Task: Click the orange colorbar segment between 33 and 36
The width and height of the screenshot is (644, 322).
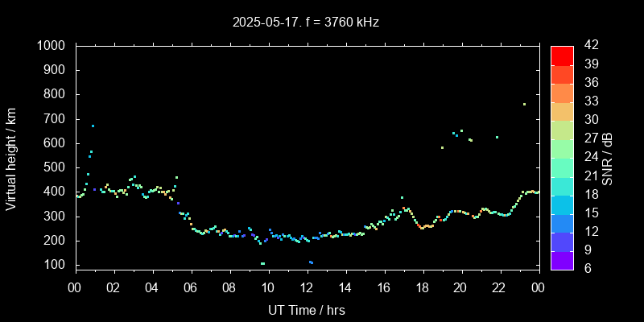Action: coord(562,93)
